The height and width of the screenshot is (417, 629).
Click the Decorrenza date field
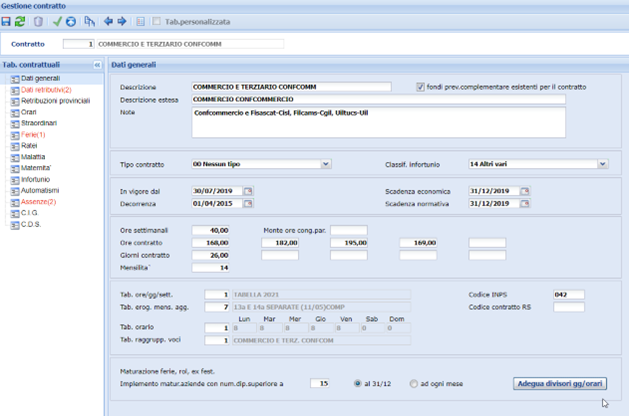click(x=217, y=204)
